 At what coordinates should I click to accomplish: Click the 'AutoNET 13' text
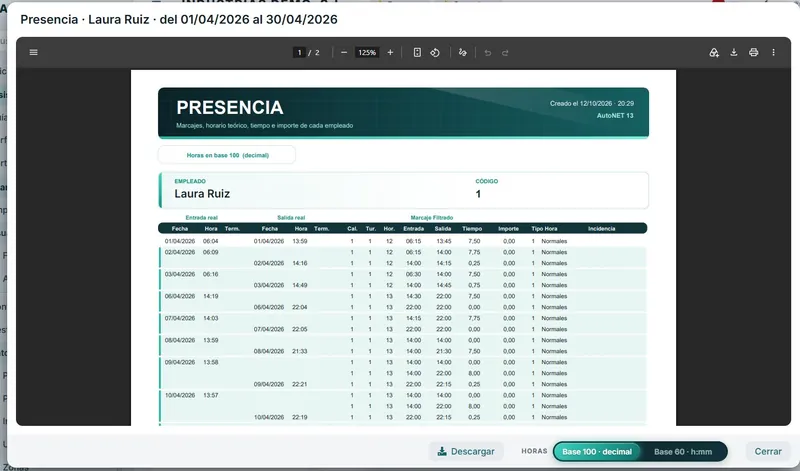point(615,116)
